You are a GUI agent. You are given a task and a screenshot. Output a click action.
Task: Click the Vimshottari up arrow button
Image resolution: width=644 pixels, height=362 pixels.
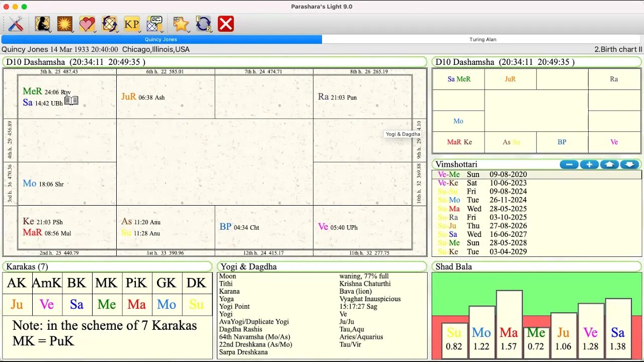pyautogui.click(x=609, y=164)
